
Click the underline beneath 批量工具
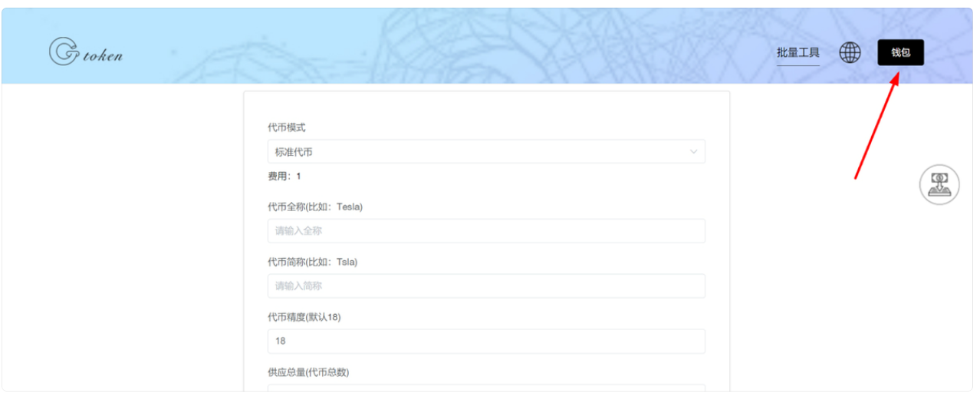click(797, 66)
